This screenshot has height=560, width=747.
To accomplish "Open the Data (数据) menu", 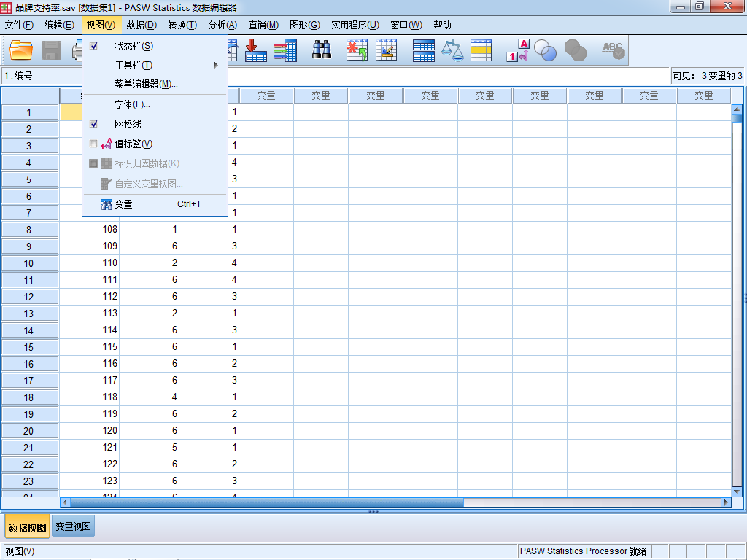I will tap(142, 26).
